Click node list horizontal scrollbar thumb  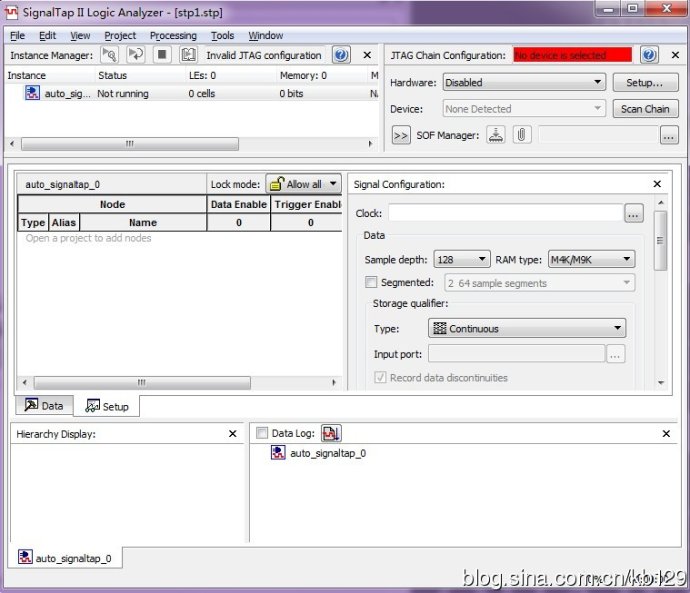point(142,382)
